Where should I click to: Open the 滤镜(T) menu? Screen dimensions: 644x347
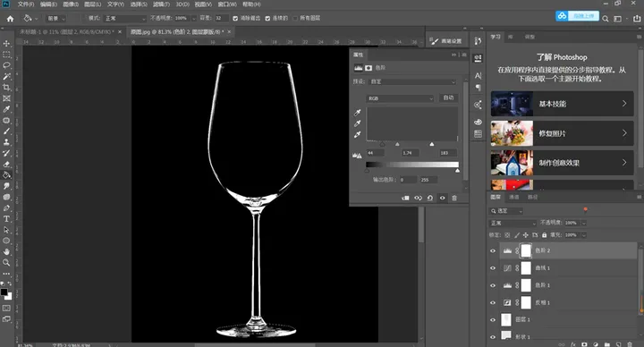pos(161,4)
